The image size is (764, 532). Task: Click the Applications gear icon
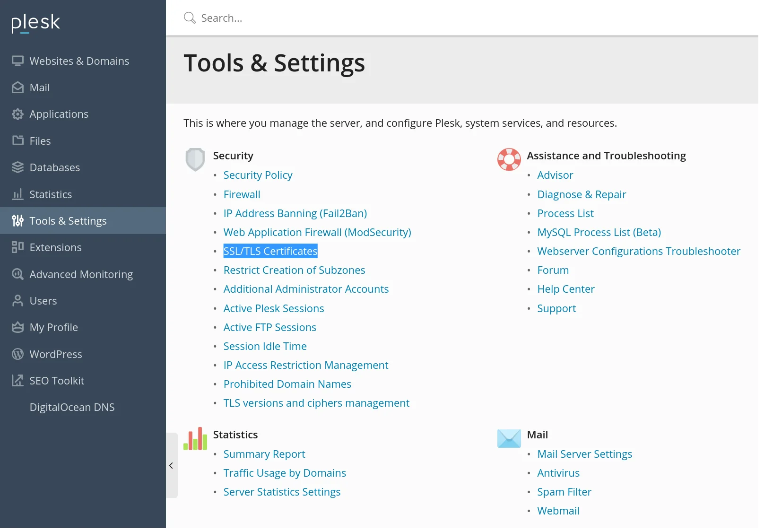pyautogui.click(x=17, y=114)
